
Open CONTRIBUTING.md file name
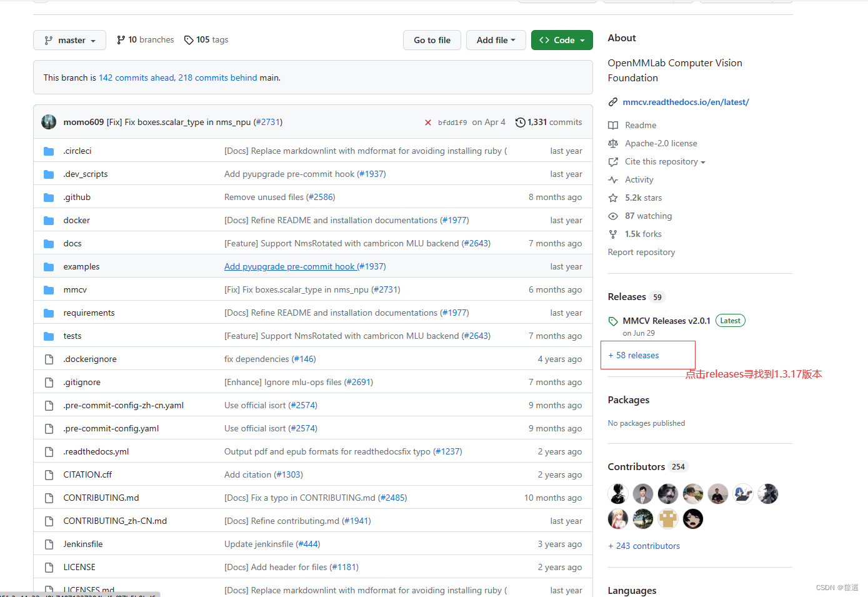[101, 498]
